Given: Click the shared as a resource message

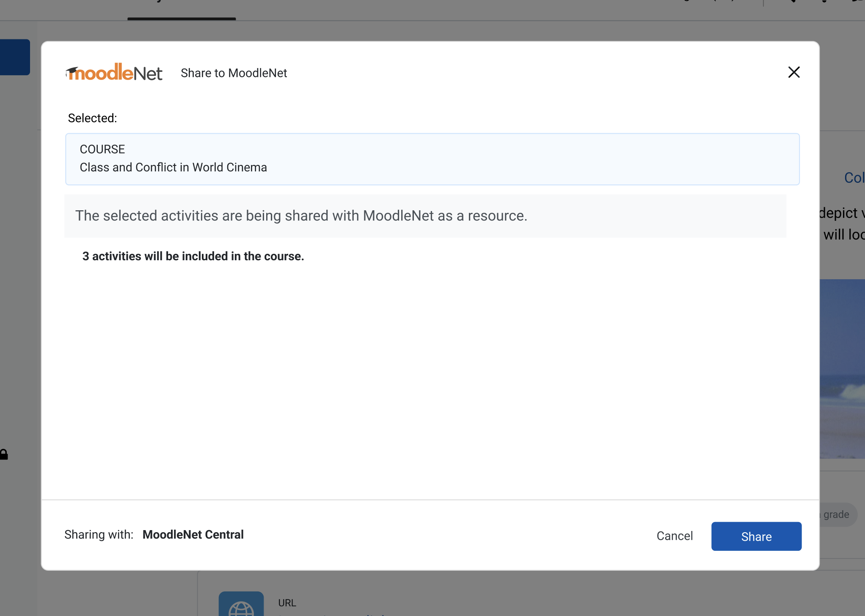Looking at the screenshot, I should pyautogui.click(x=301, y=215).
